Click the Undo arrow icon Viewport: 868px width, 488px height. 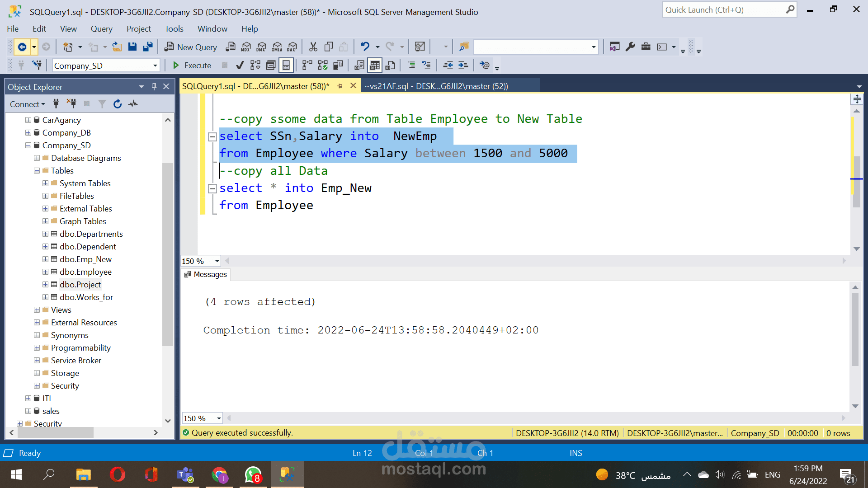(x=365, y=47)
